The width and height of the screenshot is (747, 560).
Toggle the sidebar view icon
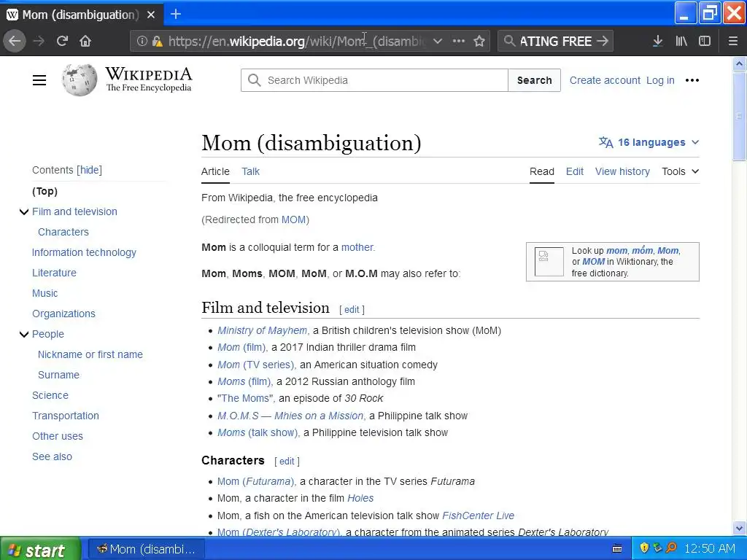coord(705,41)
